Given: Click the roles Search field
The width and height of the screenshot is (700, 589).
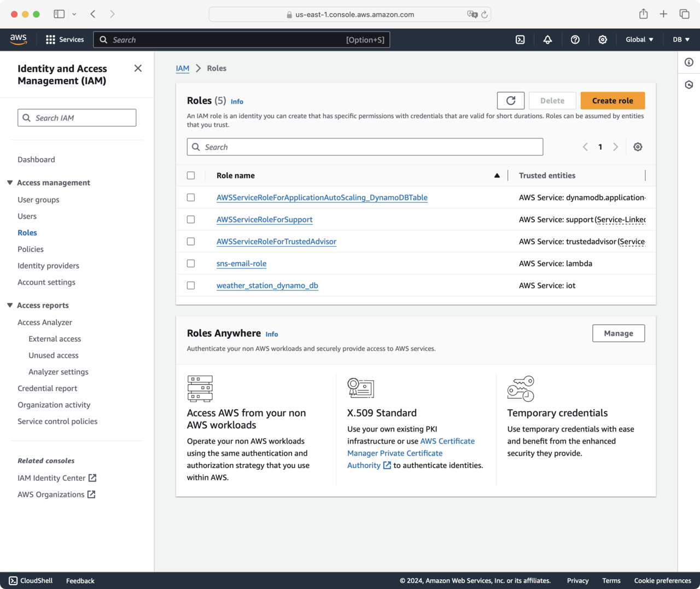Looking at the screenshot, I should 365,147.
